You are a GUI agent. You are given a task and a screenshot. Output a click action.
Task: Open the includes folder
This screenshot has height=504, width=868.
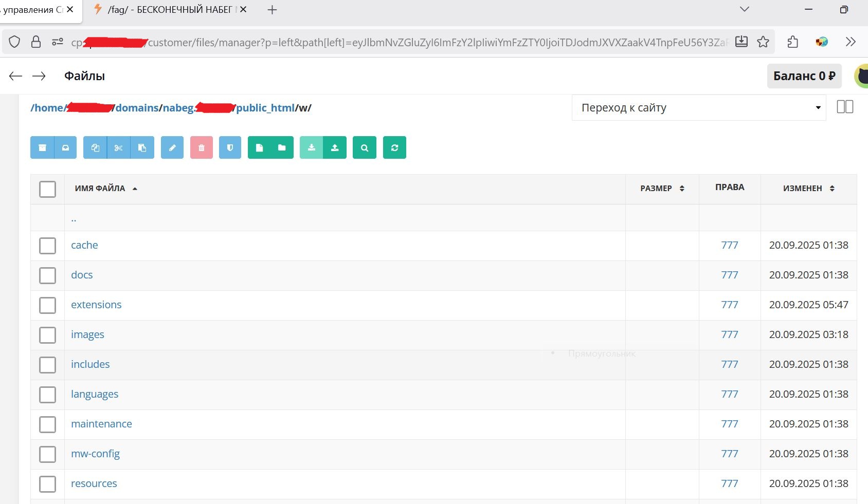point(90,364)
